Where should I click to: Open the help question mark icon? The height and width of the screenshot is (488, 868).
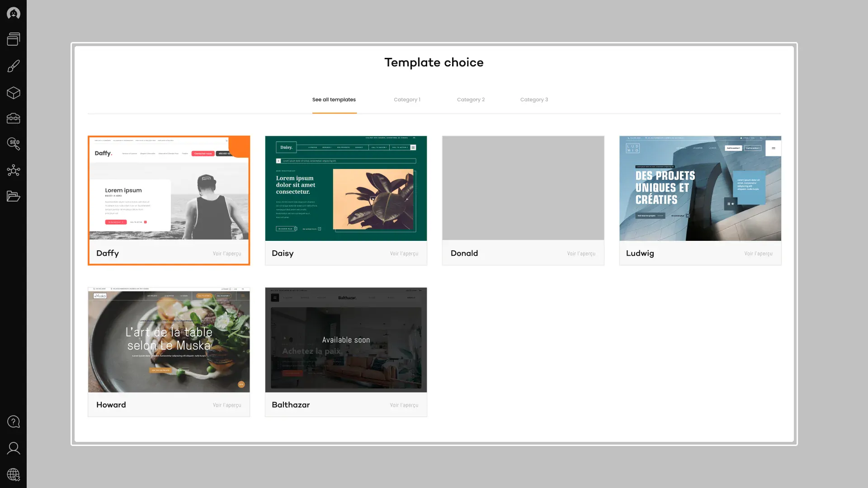point(14,422)
